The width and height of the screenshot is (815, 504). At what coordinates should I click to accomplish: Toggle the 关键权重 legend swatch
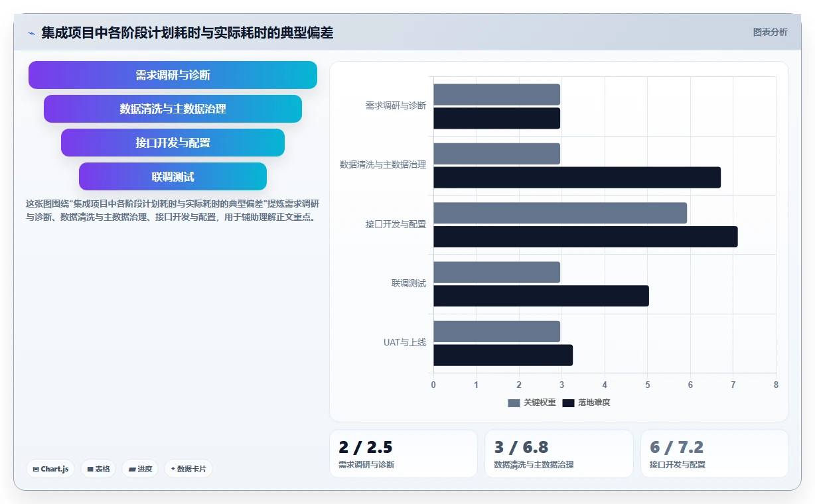click(514, 403)
